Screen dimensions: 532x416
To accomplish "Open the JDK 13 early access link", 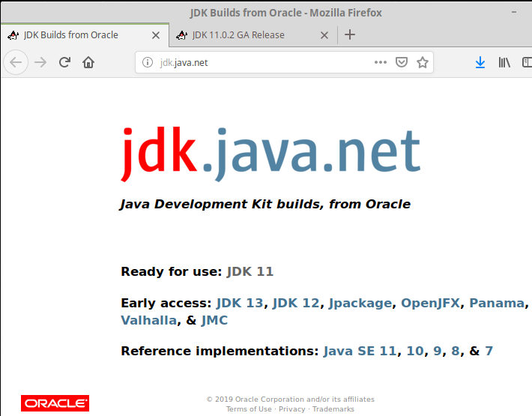I will coord(240,303).
